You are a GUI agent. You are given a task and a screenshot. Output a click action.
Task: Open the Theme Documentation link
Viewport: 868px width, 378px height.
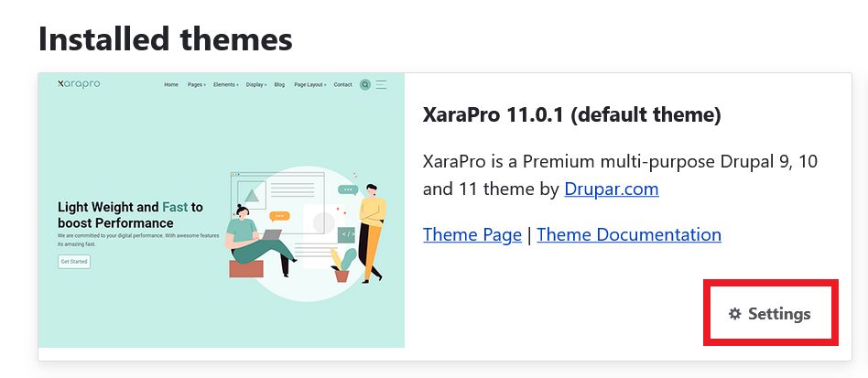point(629,234)
